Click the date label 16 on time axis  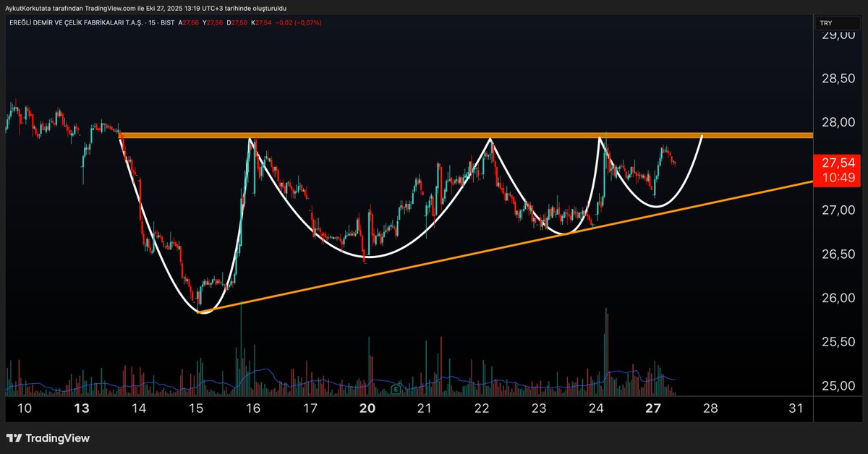252,408
